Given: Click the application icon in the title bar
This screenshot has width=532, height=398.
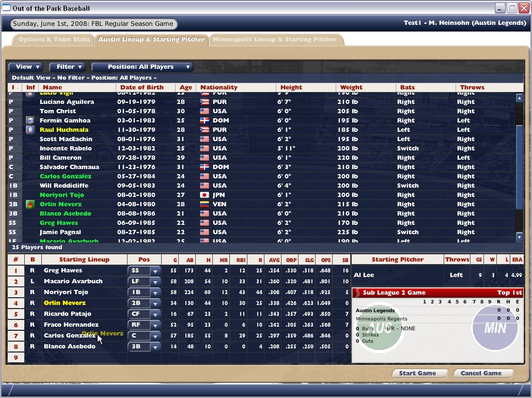Looking at the screenshot, I should point(6,8).
